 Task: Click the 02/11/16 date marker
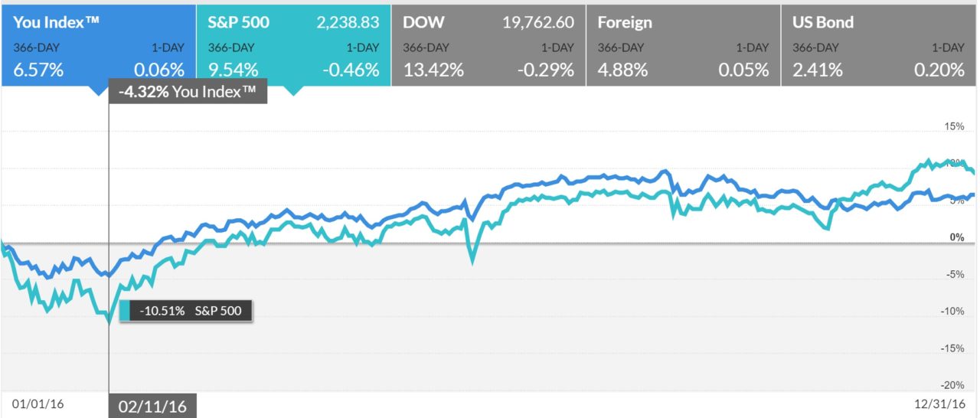point(153,405)
